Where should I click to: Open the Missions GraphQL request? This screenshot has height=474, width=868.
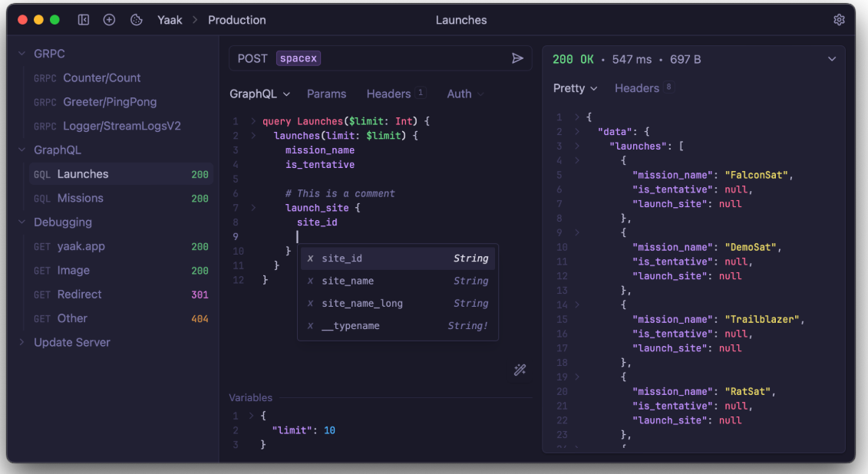pos(120,198)
